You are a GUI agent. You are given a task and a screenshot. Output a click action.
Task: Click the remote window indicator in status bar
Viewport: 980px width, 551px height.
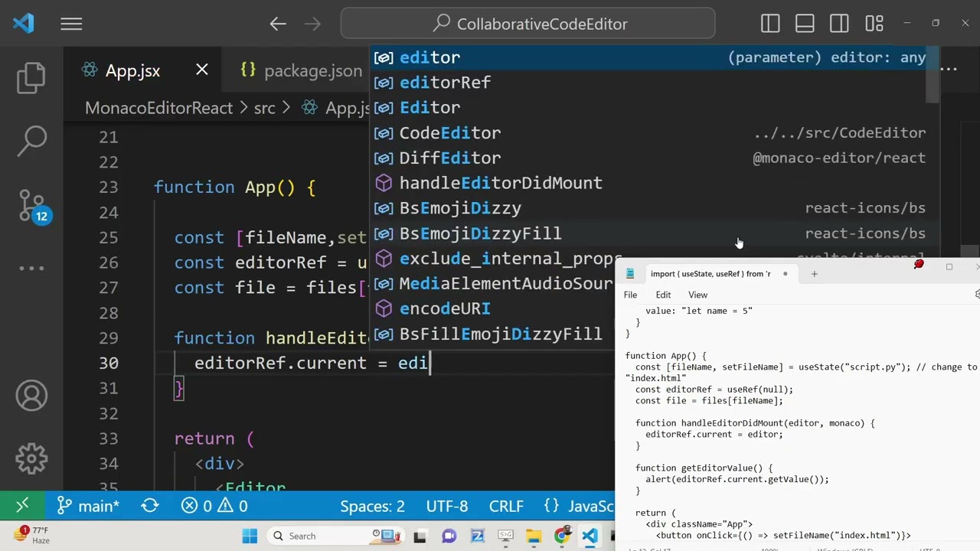(x=22, y=506)
